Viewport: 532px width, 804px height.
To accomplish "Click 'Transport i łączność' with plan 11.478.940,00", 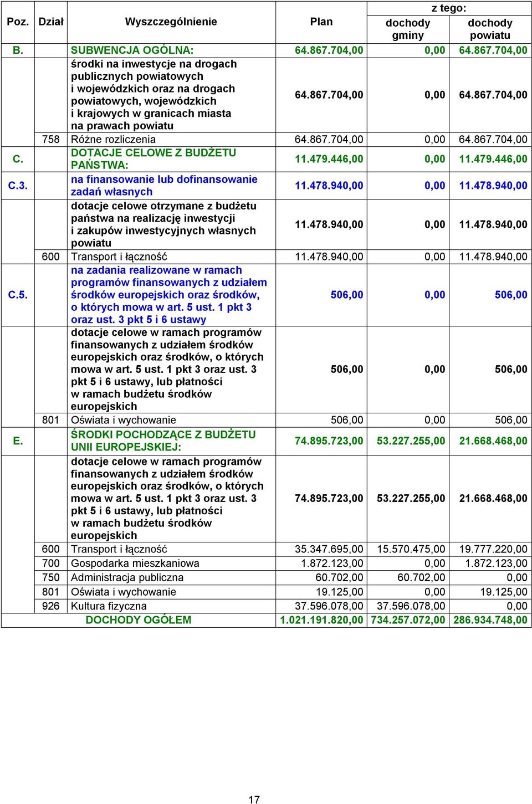I will [x=119, y=257].
